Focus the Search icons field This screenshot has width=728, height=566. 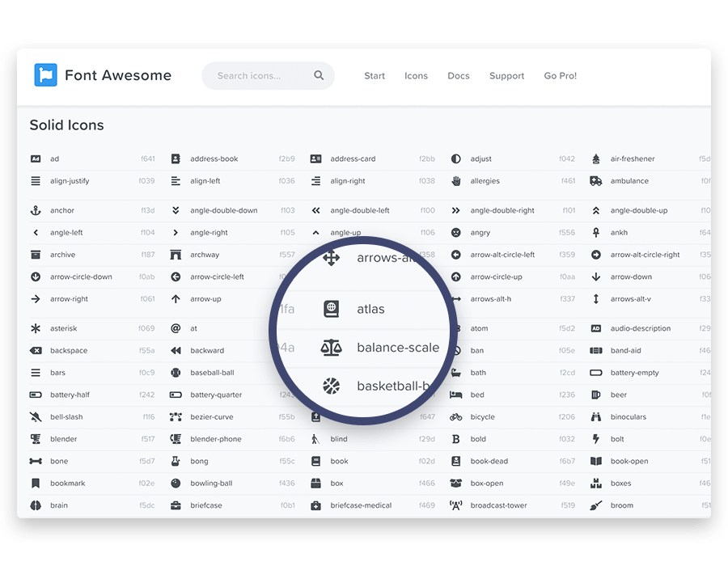pyautogui.click(x=268, y=76)
